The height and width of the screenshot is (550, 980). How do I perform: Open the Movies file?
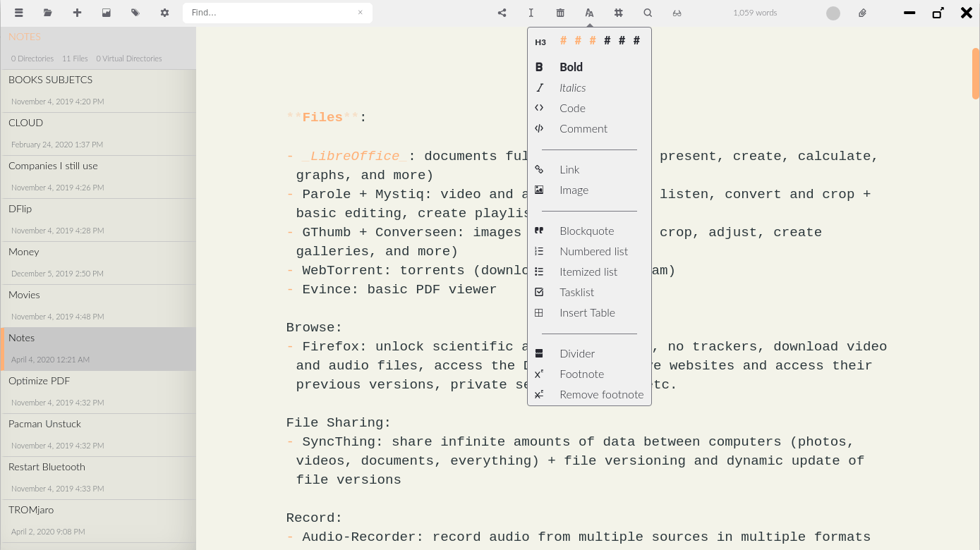(98, 306)
